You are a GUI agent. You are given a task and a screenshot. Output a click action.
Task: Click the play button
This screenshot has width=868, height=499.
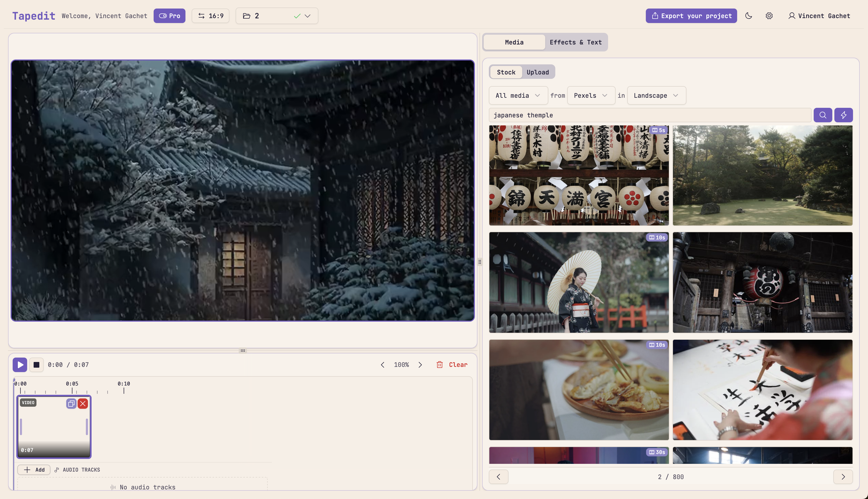click(x=20, y=365)
